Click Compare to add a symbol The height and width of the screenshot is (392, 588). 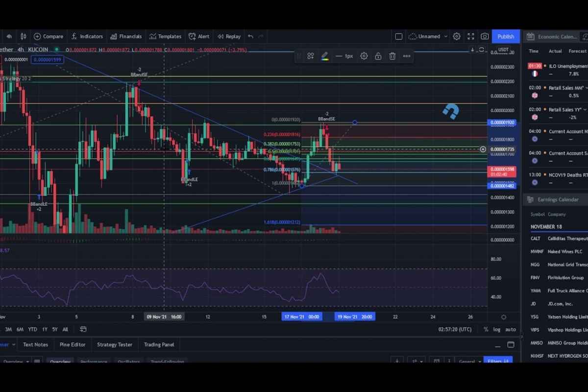[x=48, y=36]
